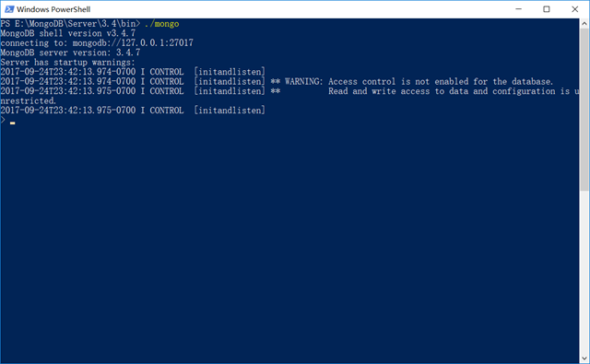Viewport: 590px width, 364px height.
Task: Click empty blue console area below prompt
Action: pos(289,241)
